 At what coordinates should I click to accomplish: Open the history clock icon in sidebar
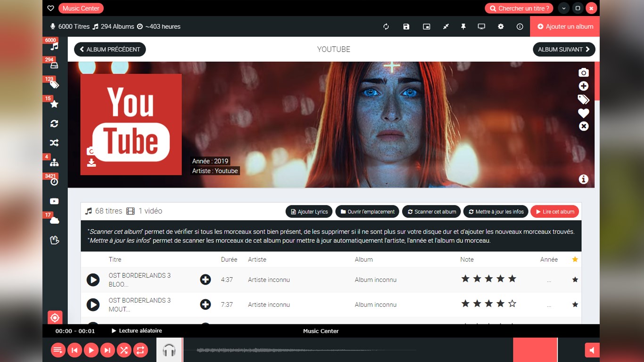point(54,182)
